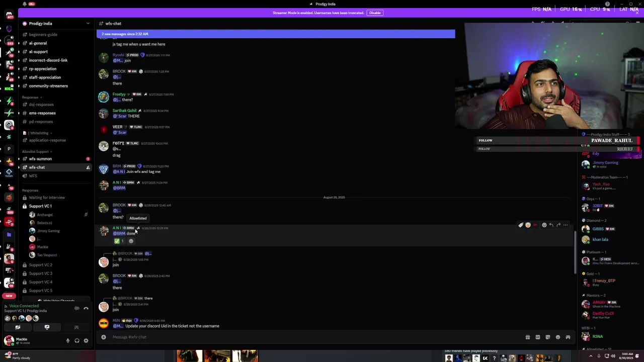Screen dimensions: 644x362
Task: Disconnect from the voice call
Action: pos(86,308)
